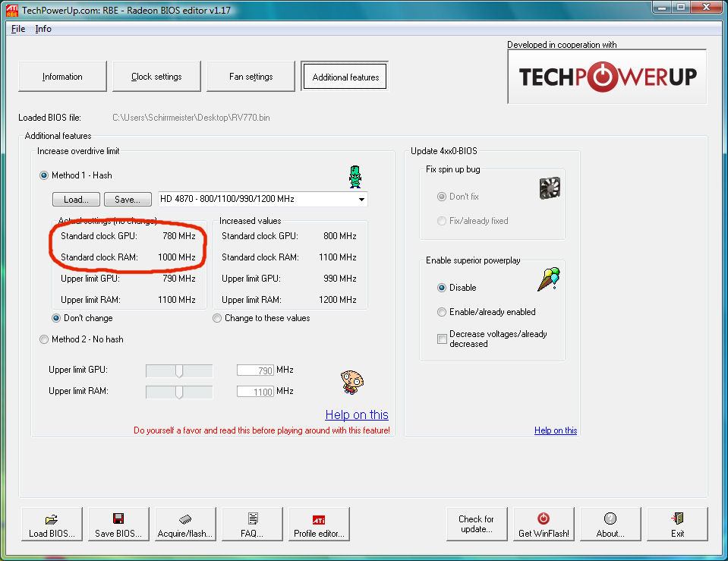Click the Upper limit GPU slider
Viewport: 728px width, 561px height.
click(x=179, y=370)
